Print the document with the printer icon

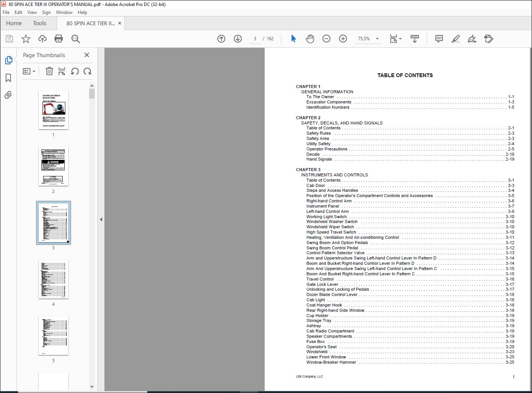click(59, 39)
